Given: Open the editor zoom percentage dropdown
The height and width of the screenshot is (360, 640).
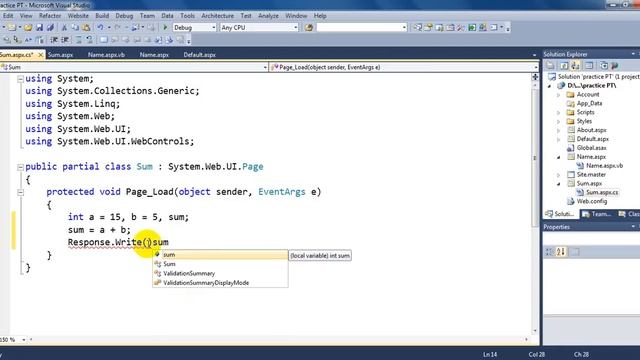Looking at the screenshot, I should click(24, 340).
